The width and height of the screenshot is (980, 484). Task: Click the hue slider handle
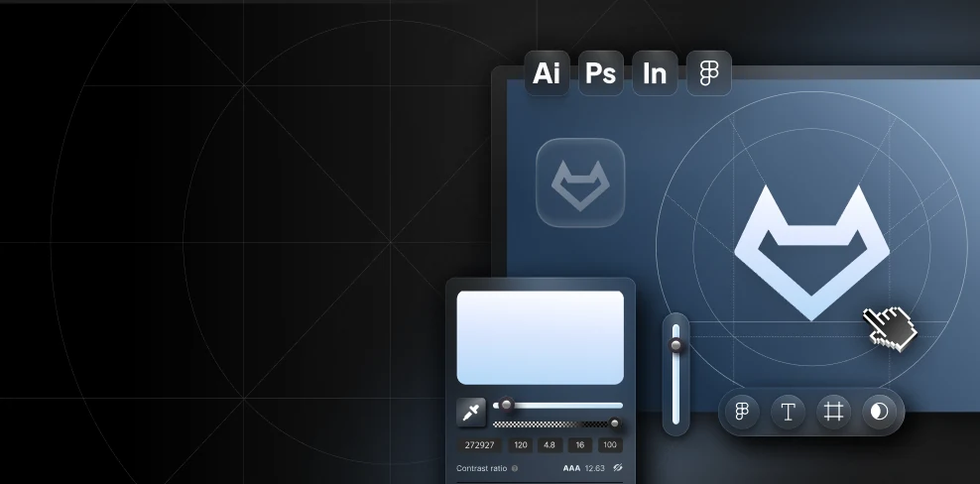[506, 406]
